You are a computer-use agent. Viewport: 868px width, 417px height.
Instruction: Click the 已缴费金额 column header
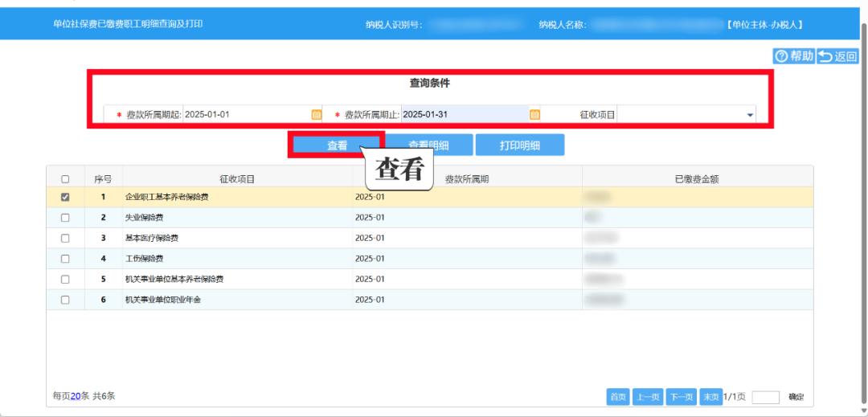(697, 179)
